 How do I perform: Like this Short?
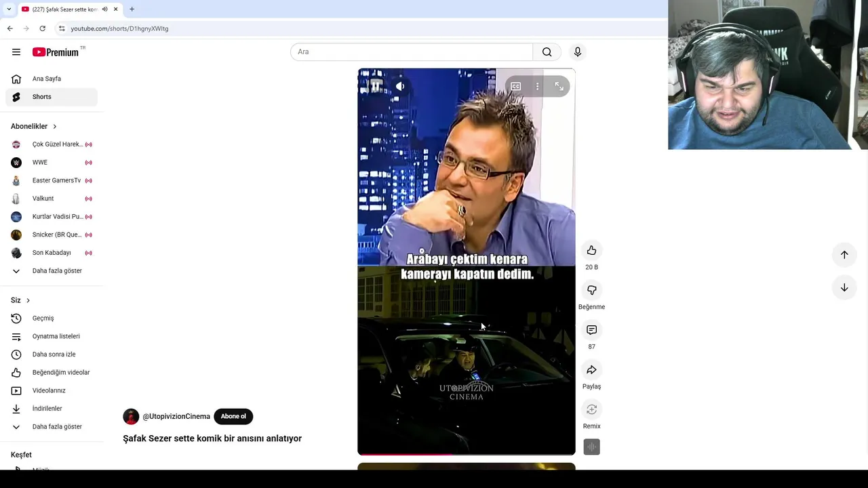pyautogui.click(x=591, y=251)
